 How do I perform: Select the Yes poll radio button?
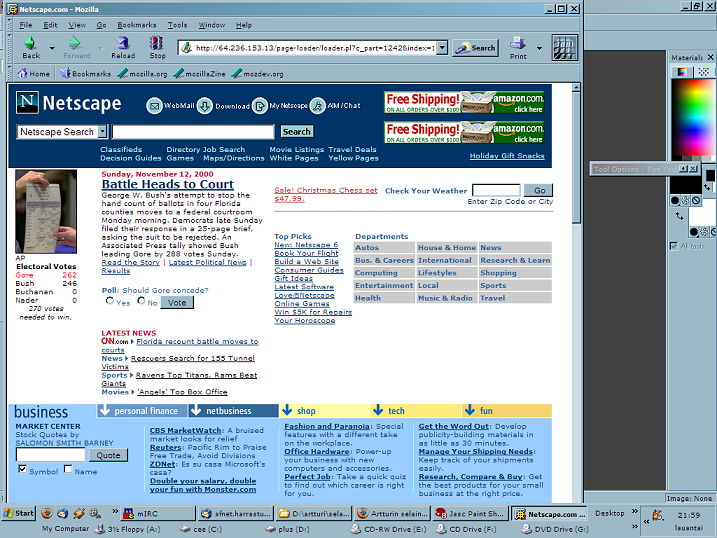tap(110, 301)
